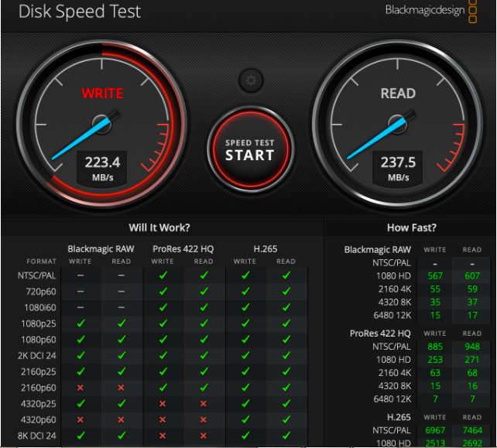Click the 2K DCI 24 format row label
Viewport: 497px width, 448px height.
(x=36, y=356)
